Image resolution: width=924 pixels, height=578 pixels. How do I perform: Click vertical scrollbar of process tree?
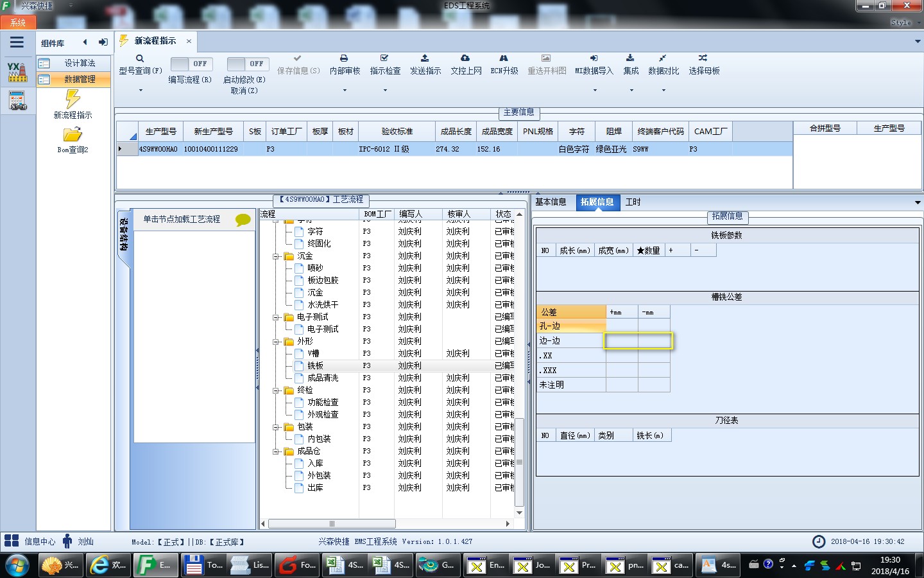coord(519,462)
